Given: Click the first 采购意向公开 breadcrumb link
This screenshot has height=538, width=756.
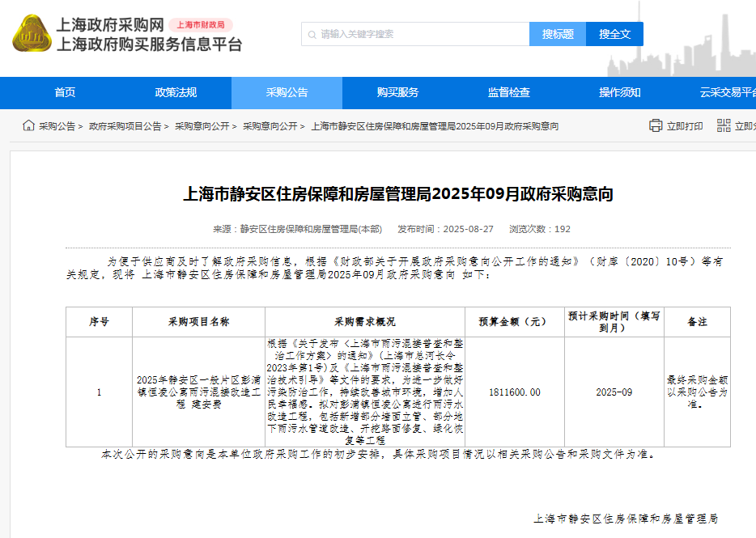Looking at the screenshot, I should click(x=202, y=127).
